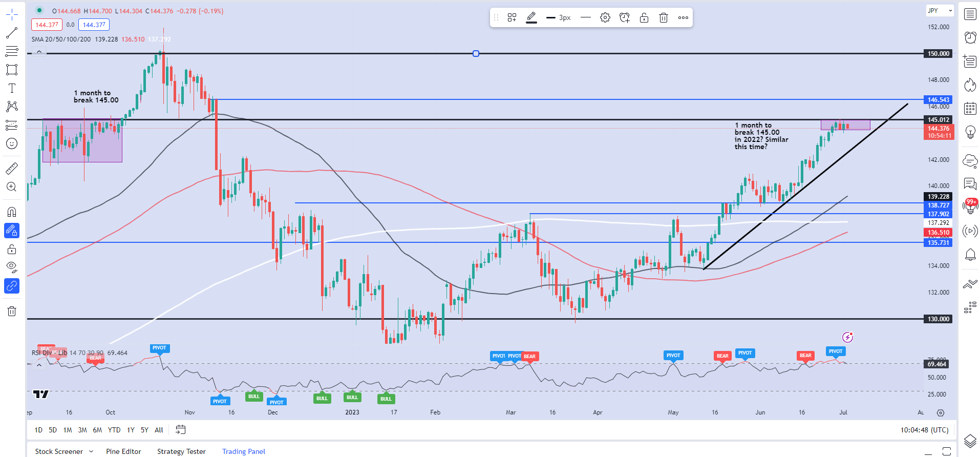This screenshot has width=980, height=457.
Task: Set chart range to All
Action: [x=159, y=430]
